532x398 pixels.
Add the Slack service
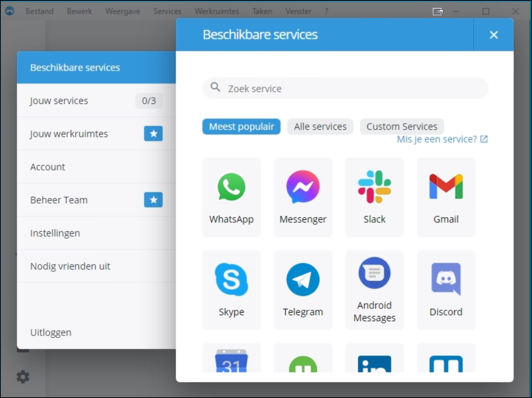pyautogui.click(x=374, y=197)
